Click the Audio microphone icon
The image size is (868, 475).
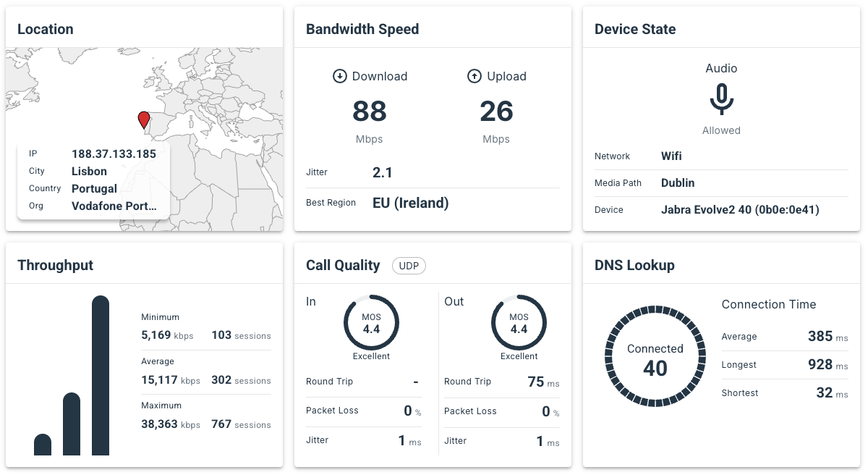[721, 99]
